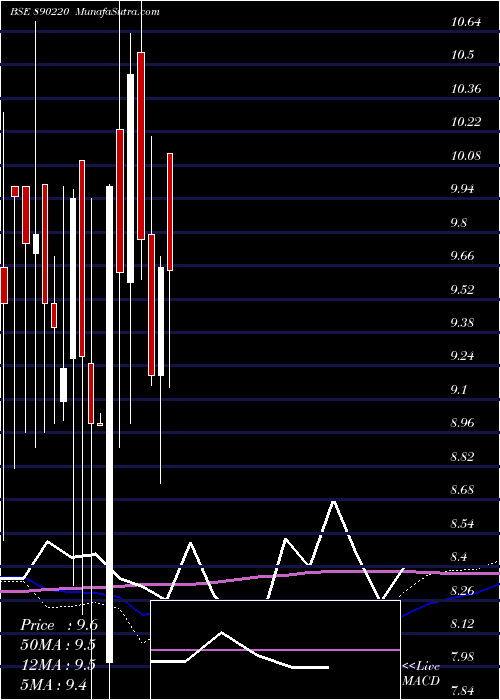
Task: Click the 9.94 price axis label
Action: pos(462,189)
